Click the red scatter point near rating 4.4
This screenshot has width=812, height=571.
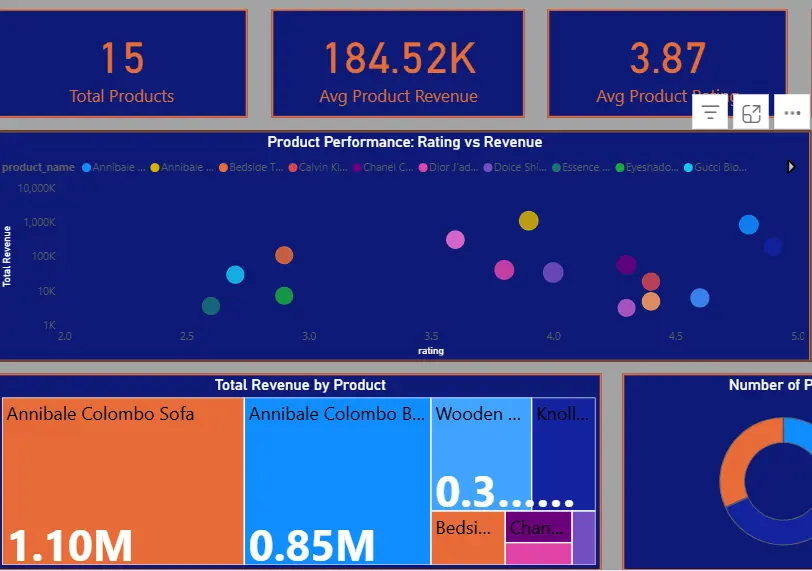click(x=650, y=282)
